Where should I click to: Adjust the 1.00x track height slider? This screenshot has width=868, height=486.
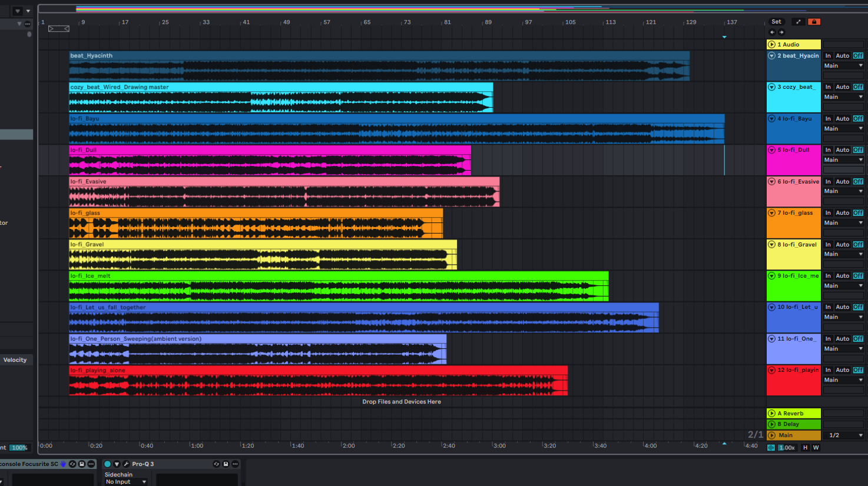click(787, 448)
